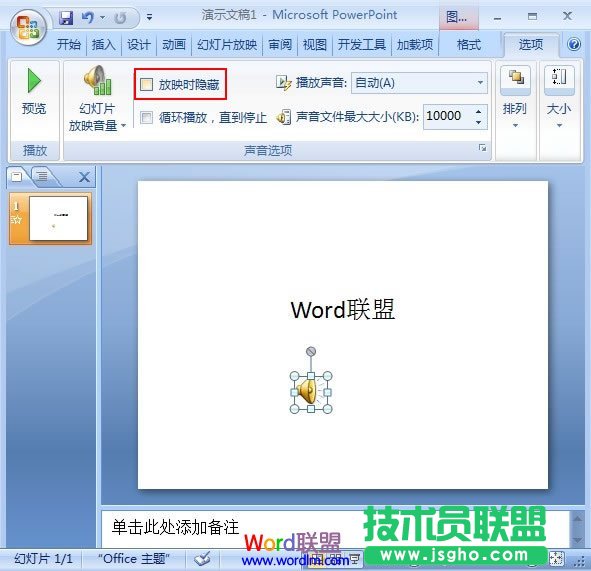
Task: Increase max sound file size stepper
Action: pos(478,112)
